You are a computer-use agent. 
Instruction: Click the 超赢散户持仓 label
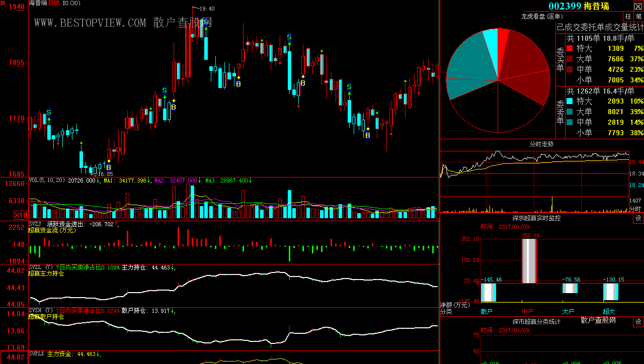point(46,317)
